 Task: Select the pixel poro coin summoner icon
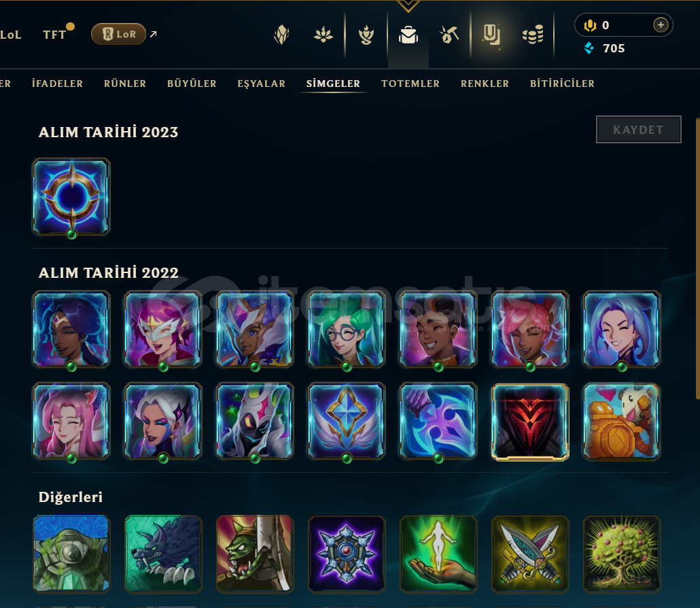pos(622,421)
